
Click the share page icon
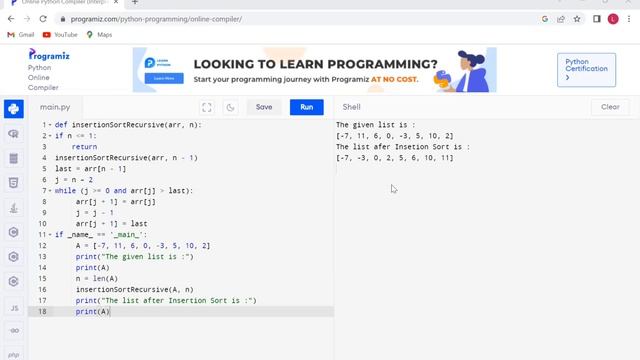click(561, 19)
